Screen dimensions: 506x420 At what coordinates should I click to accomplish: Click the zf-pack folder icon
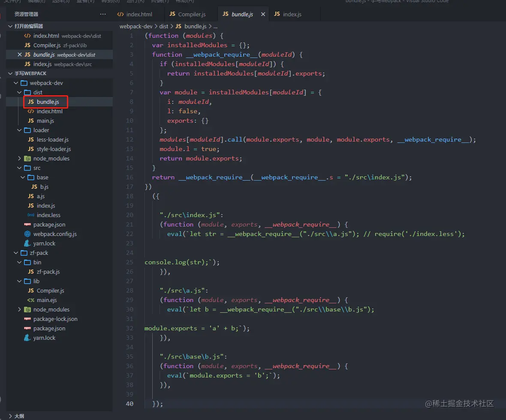pyautogui.click(x=24, y=253)
